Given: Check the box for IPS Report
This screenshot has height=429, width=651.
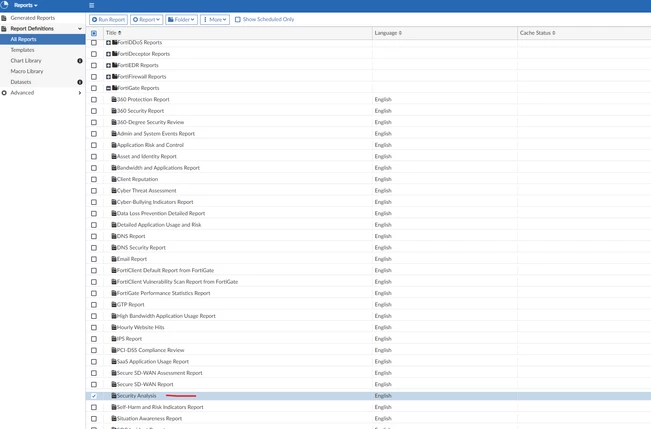Looking at the screenshot, I should [94, 339].
